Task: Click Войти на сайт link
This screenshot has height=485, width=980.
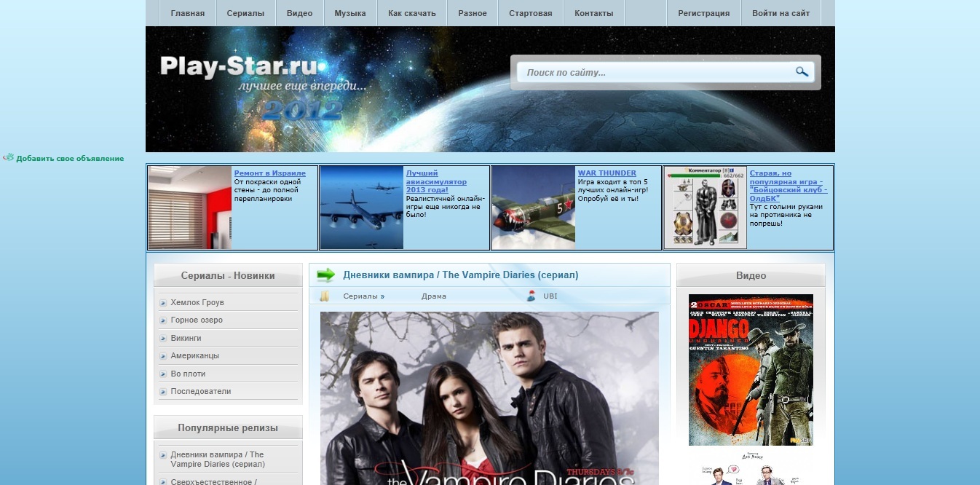Action: (781, 13)
